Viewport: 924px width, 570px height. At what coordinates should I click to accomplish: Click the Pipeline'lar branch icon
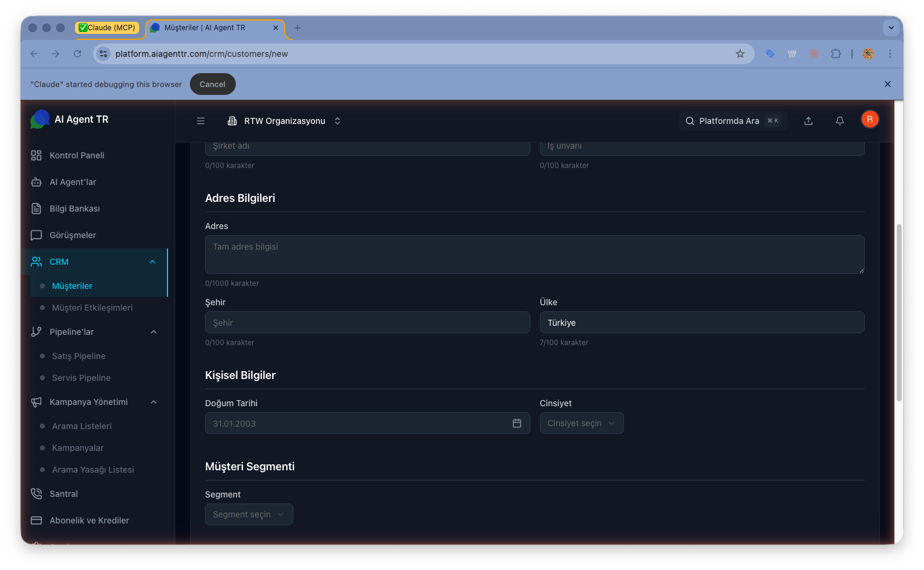pos(36,332)
